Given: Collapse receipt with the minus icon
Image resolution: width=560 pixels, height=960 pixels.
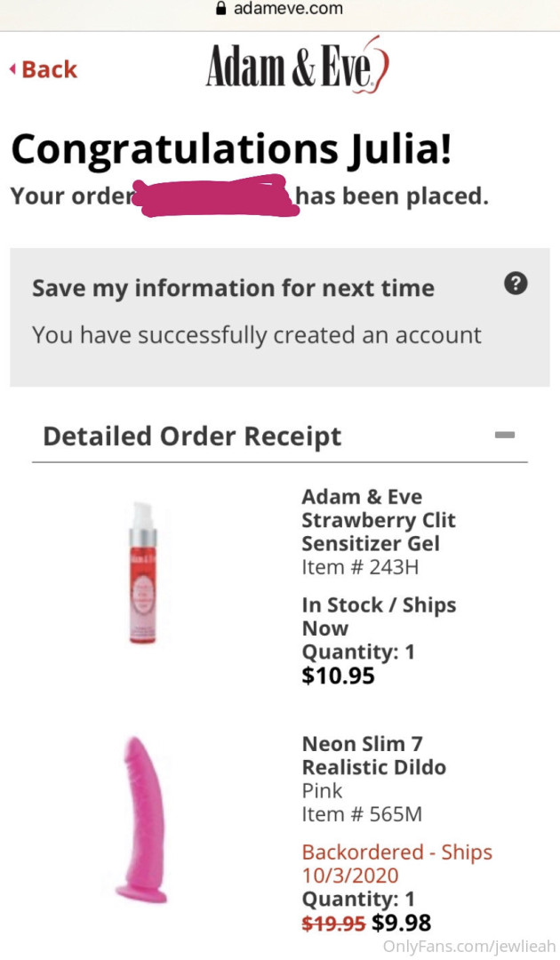Looking at the screenshot, I should (504, 435).
